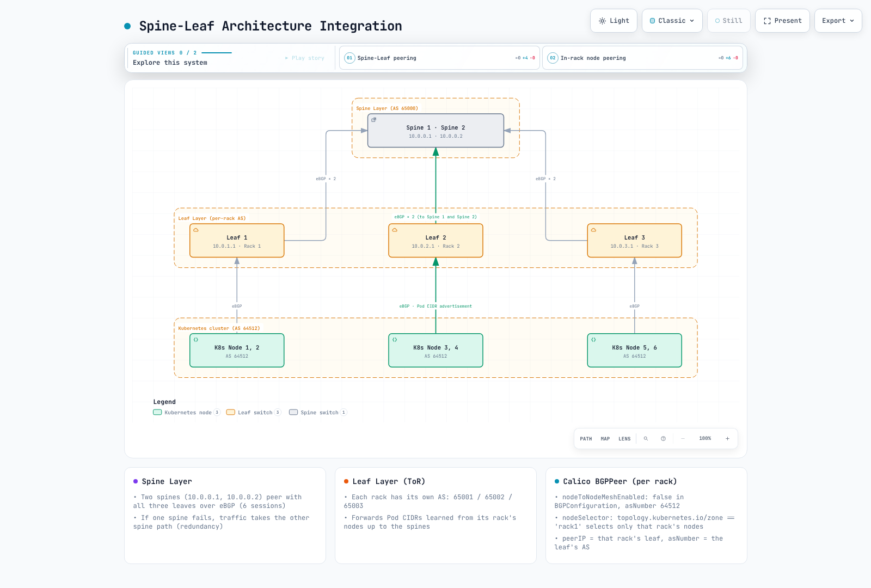Click the cloud icon on Leaf 1 node

pyautogui.click(x=196, y=230)
